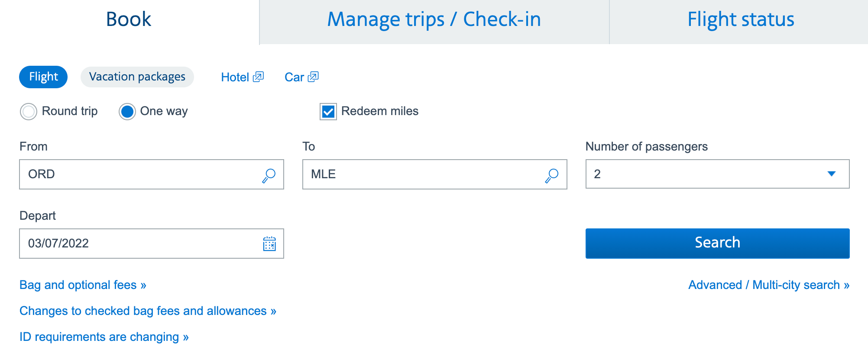
Task: Select the Flight pill button
Action: tap(43, 77)
